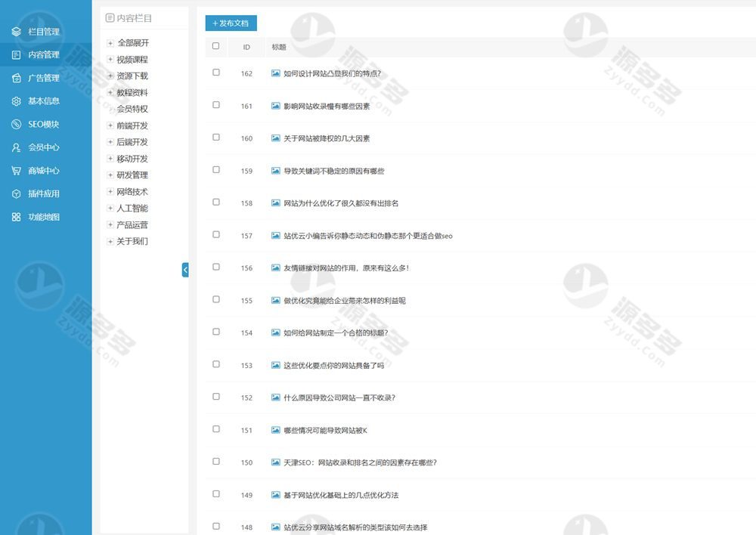Viewport: 756px width, 535px height.
Task: Click the SEO模块 sidebar icon
Action: 16,125
